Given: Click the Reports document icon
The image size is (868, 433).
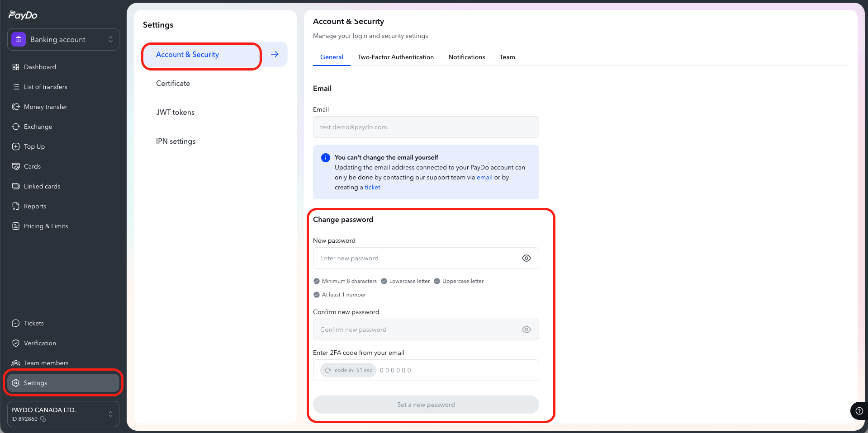Looking at the screenshot, I should [x=16, y=206].
